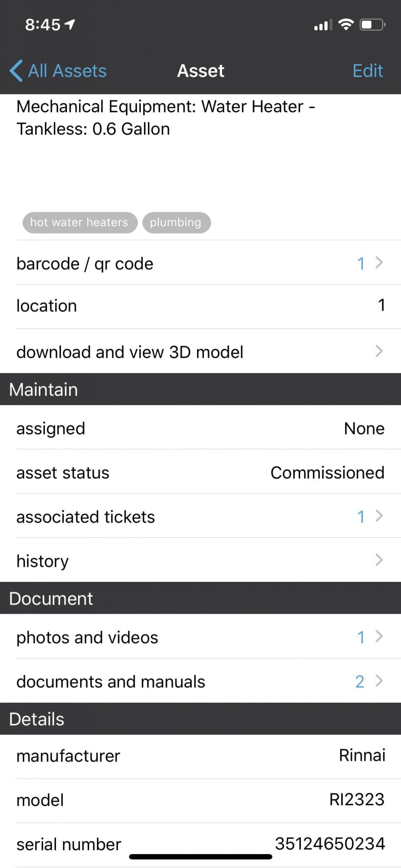Tap the cellular signal bars icon
This screenshot has height=868, width=401.
pos(323,25)
